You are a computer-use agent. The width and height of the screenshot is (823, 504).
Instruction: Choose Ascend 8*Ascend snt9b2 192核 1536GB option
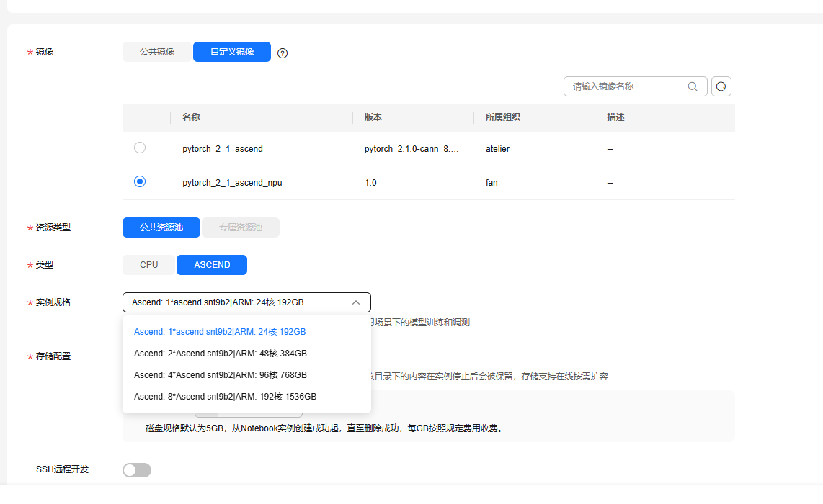point(225,397)
